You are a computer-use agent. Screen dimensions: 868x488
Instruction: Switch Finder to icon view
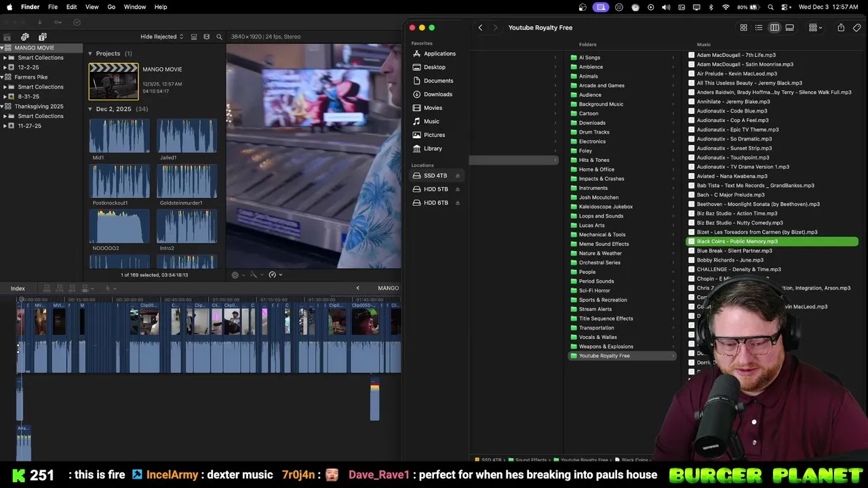coord(744,28)
